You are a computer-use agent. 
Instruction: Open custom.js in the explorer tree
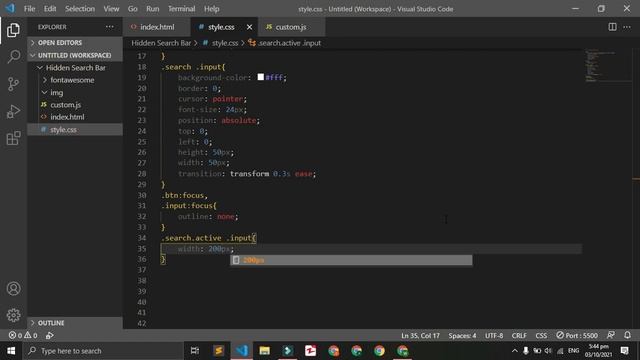pyautogui.click(x=75, y=105)
